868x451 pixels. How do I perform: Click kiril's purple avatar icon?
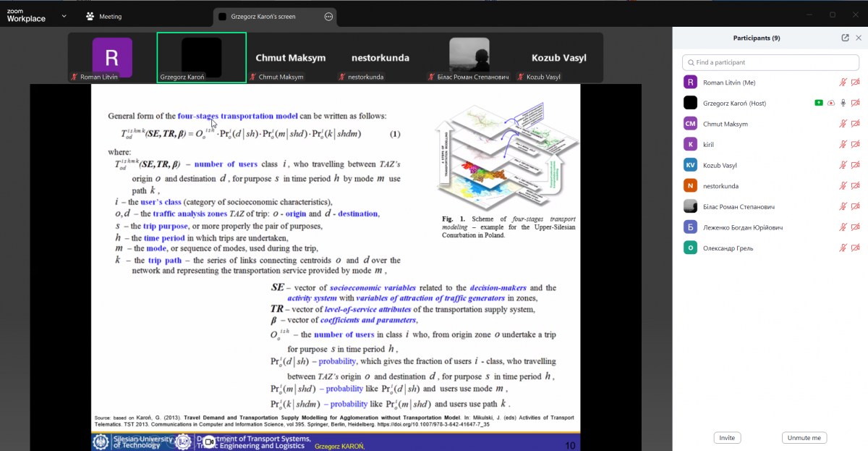(x=690, y=145)
